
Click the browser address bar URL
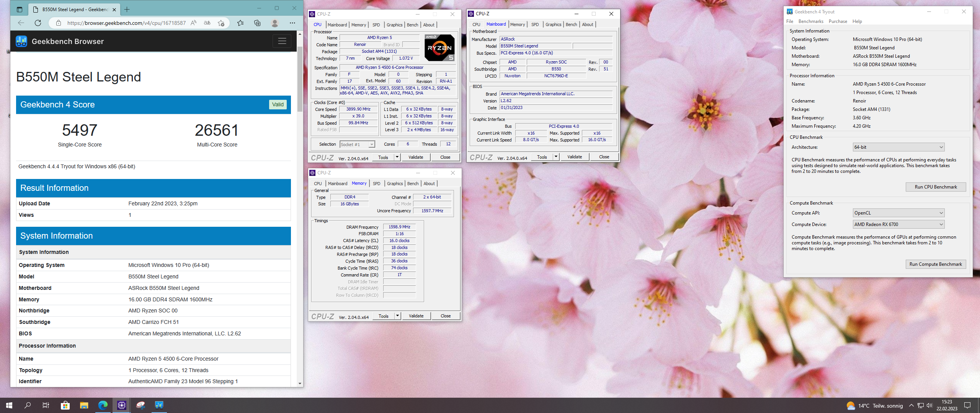tap(126, 23)
